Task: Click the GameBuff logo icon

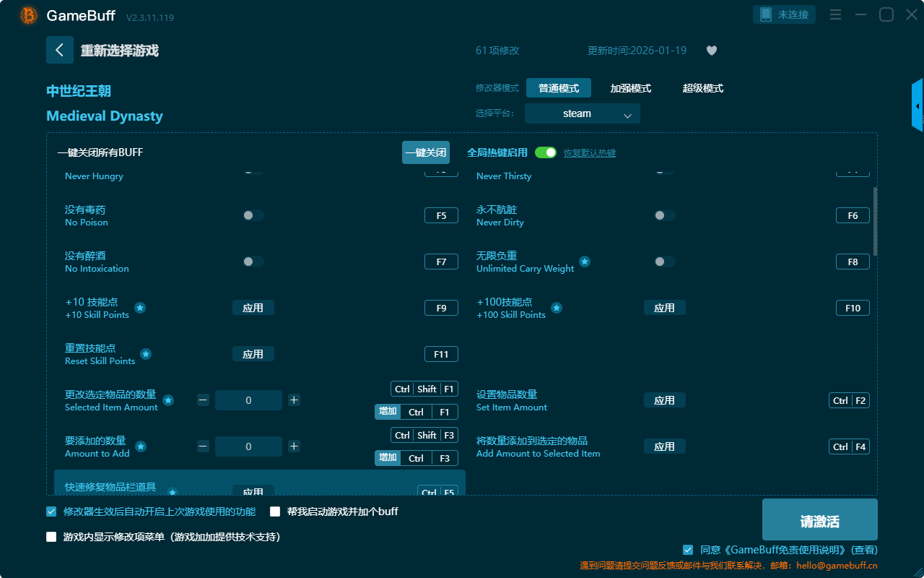Action: [x=29, y=15]
